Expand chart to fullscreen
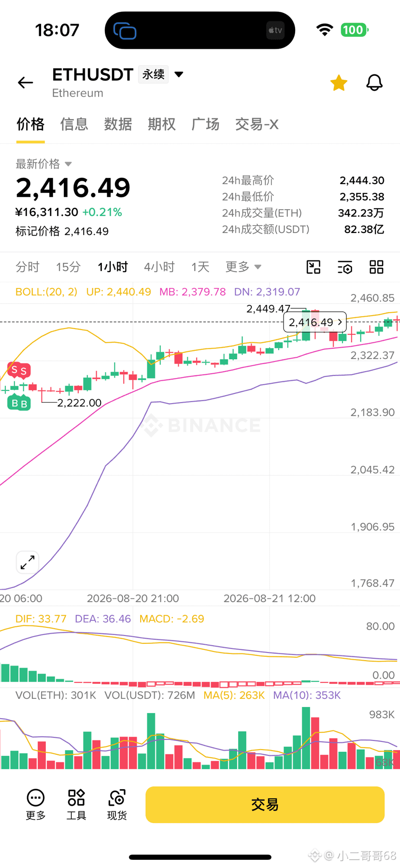The image size is (400, 868). (x=28, y=562)
